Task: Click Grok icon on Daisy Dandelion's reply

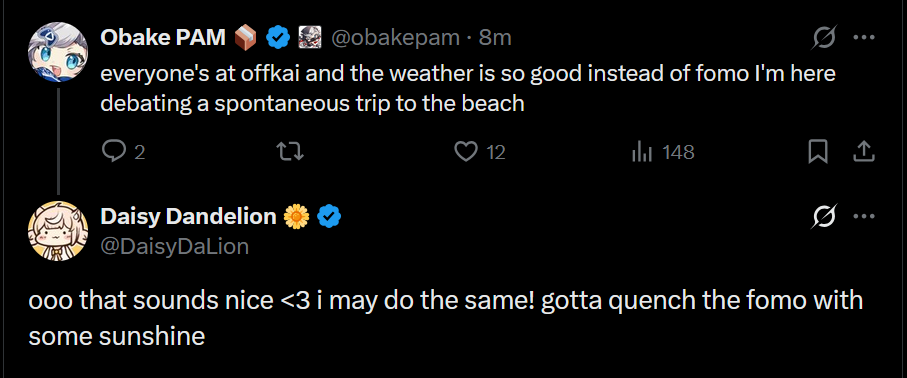Action: coord(822,216)
